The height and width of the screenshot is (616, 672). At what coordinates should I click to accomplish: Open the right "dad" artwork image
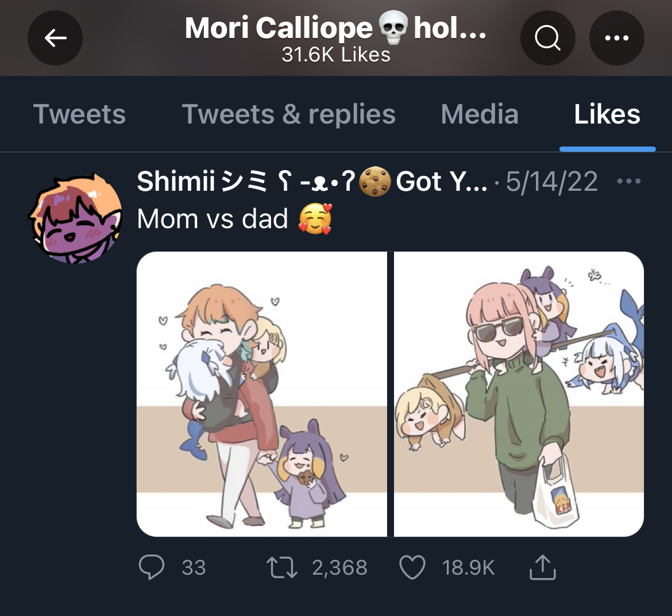tap(519, 394)
